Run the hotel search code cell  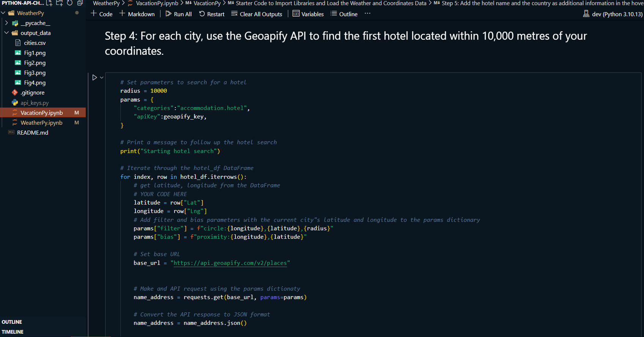click(94, 77)
